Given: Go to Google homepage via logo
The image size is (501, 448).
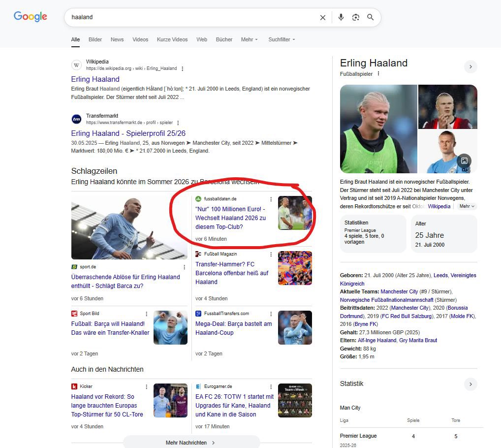Looking at the screenshot, I should pos(31,16).
